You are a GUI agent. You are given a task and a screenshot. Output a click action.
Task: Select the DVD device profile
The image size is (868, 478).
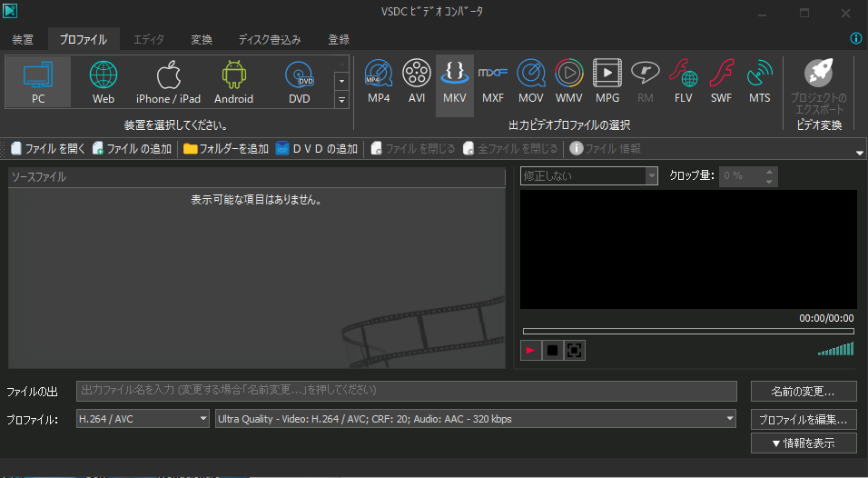[x=299, y=82]
